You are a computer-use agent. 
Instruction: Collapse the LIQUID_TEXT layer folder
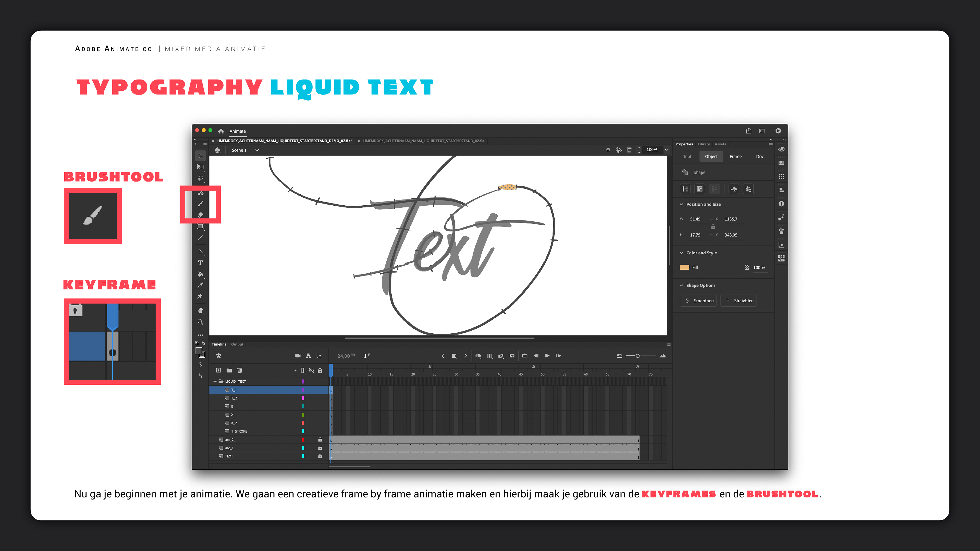(215, 381)
